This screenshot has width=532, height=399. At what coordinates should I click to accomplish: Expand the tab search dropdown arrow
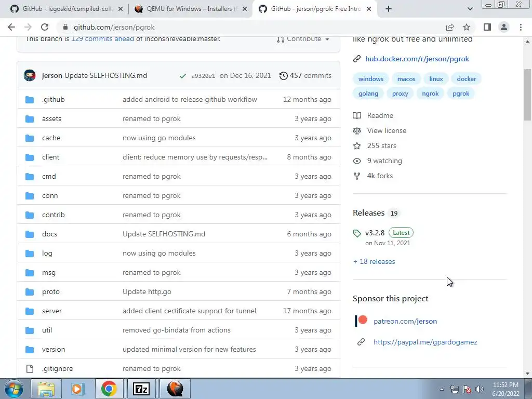pyautogui.click(x=470, y=9)
